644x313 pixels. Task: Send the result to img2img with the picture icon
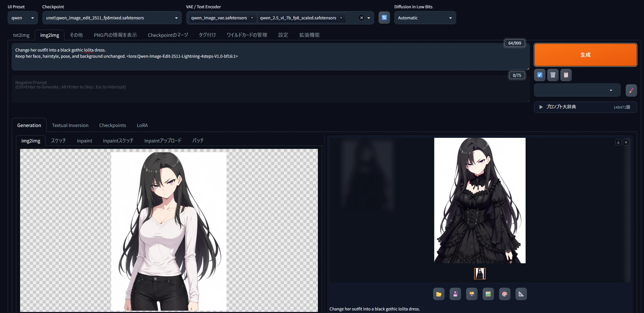[x=488, y=294]
